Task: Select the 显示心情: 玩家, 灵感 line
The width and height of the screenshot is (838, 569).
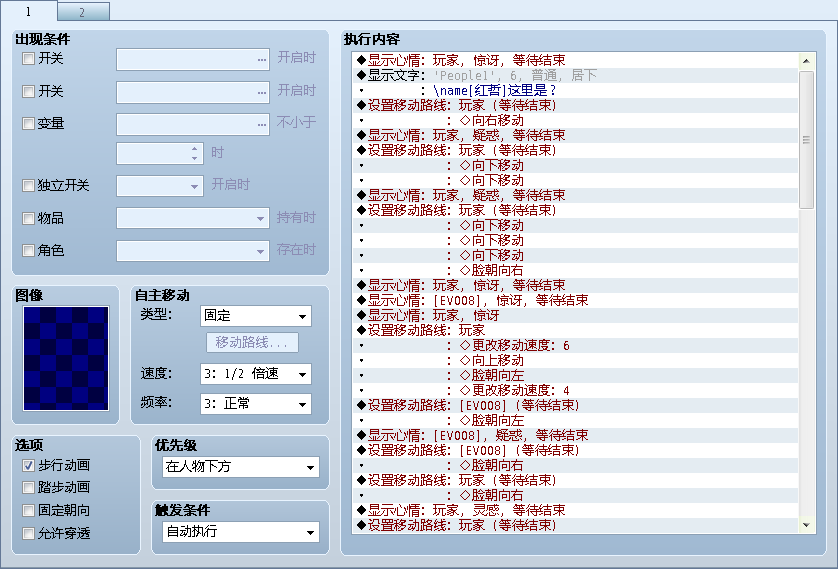Action: point(576,510)
